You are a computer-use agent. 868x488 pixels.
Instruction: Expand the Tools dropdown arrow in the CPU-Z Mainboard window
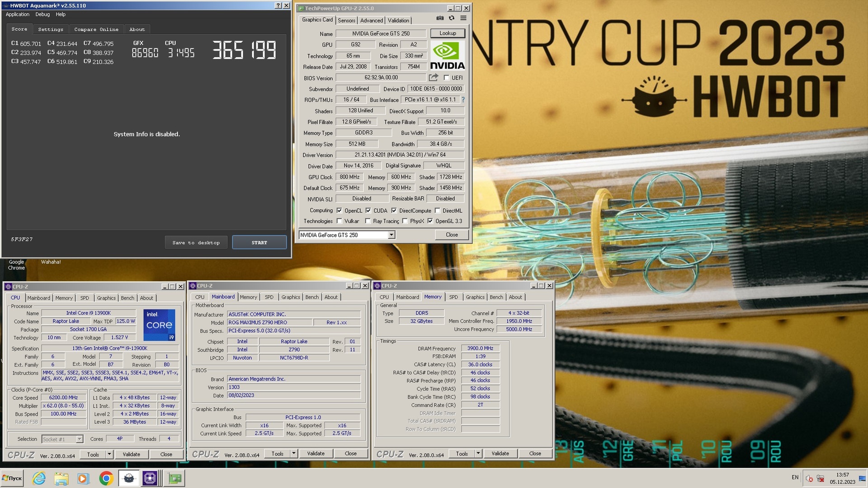(x=293, y=454)
